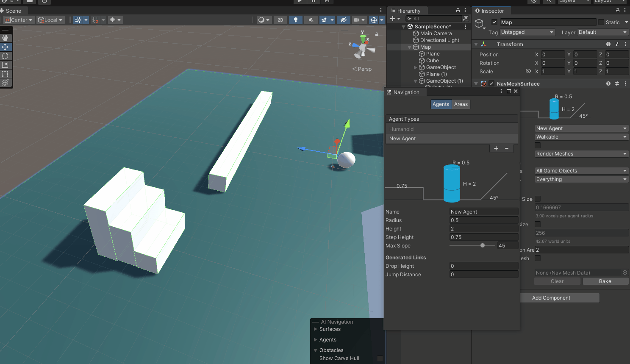Screen dimensions: 630x364
Task: Collapse GameObject (1) in Hierarchy
Action: tap(415, 81)
